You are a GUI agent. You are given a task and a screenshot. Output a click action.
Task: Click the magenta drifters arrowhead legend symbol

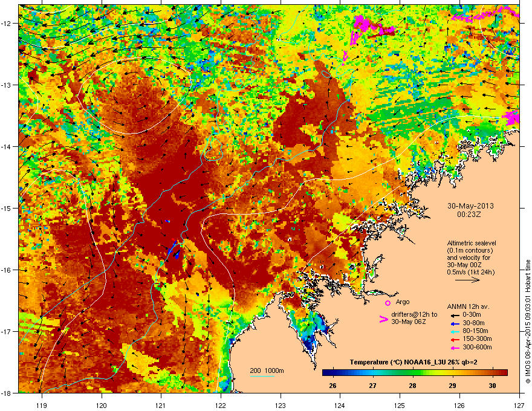click(383, 319)
